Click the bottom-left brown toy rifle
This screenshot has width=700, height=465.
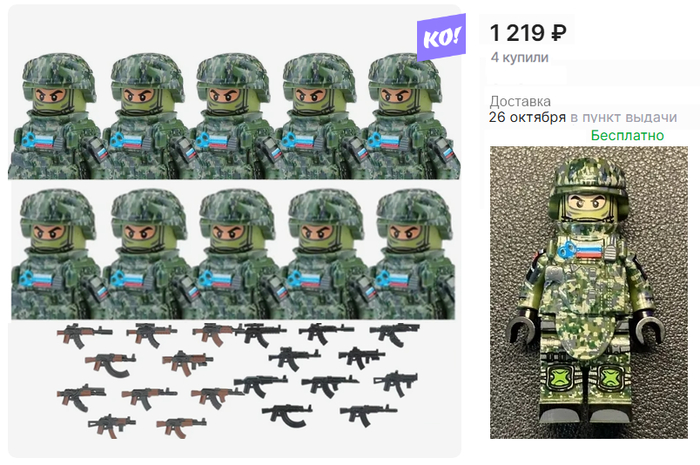click(112, 425)
